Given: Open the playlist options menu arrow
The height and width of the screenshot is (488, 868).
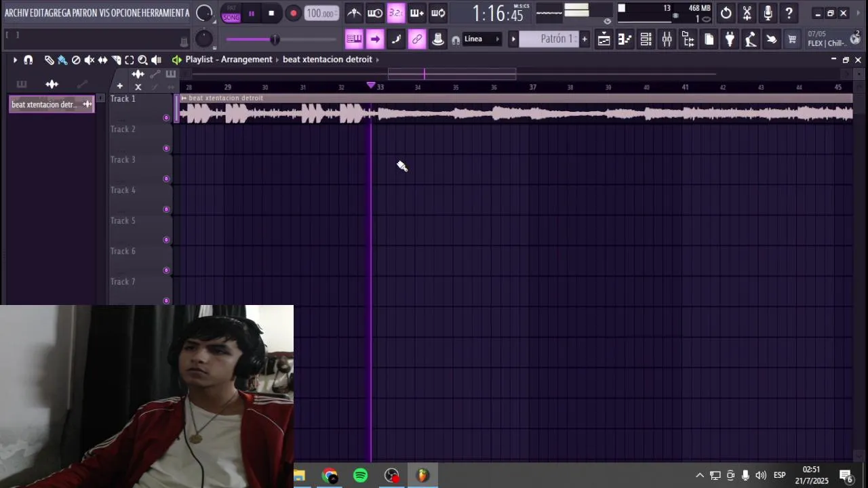Looking at the screenshot, I should click(x=14, y=60).
